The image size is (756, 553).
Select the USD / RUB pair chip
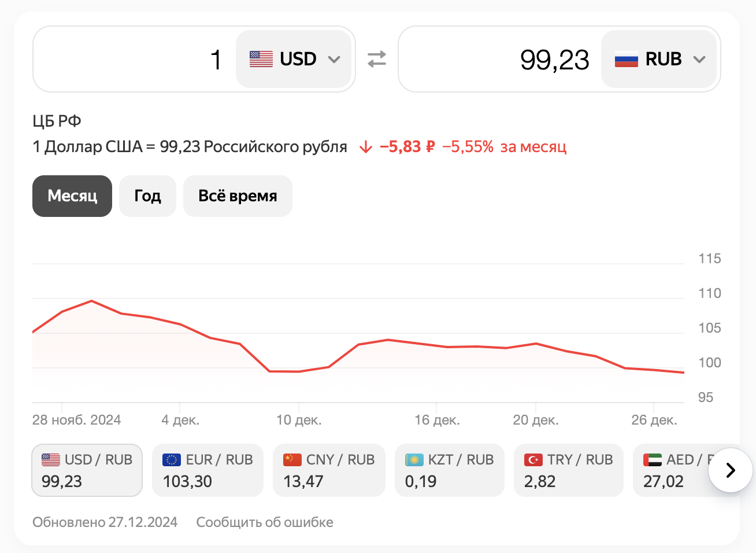pyautogui.click(x=87, y=470)
